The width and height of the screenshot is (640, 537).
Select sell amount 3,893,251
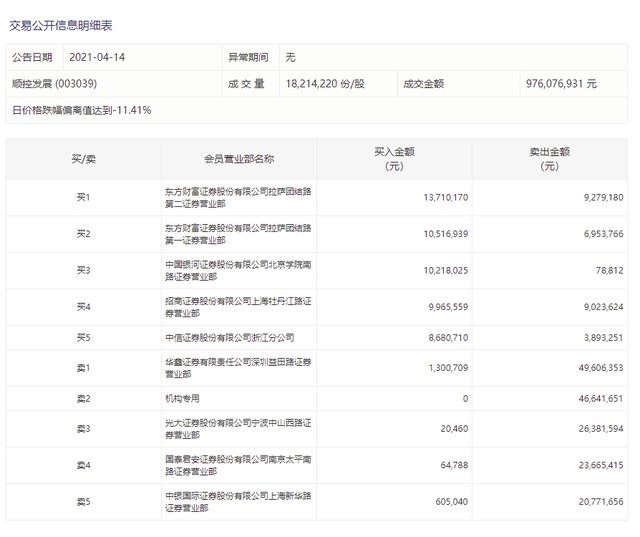coord(603,337)
